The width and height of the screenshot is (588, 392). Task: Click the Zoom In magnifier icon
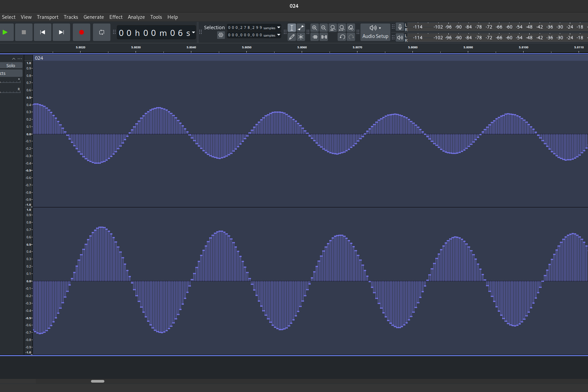[315, 28]
